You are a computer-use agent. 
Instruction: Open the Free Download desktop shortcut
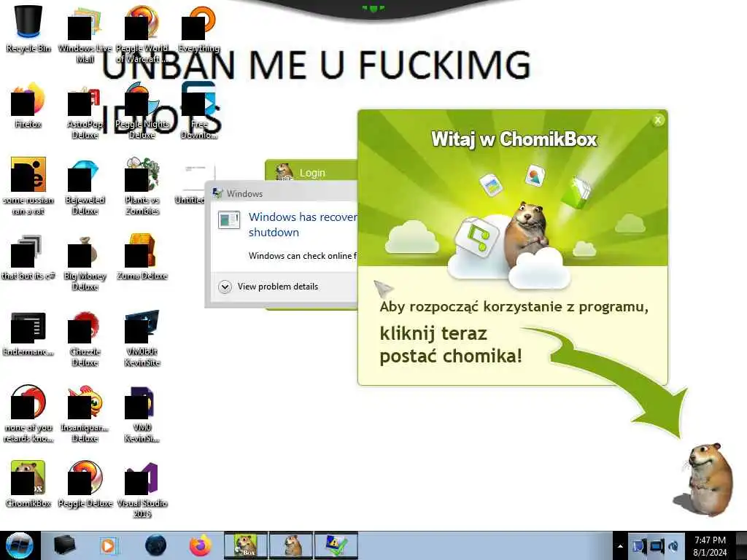[198, 111]
